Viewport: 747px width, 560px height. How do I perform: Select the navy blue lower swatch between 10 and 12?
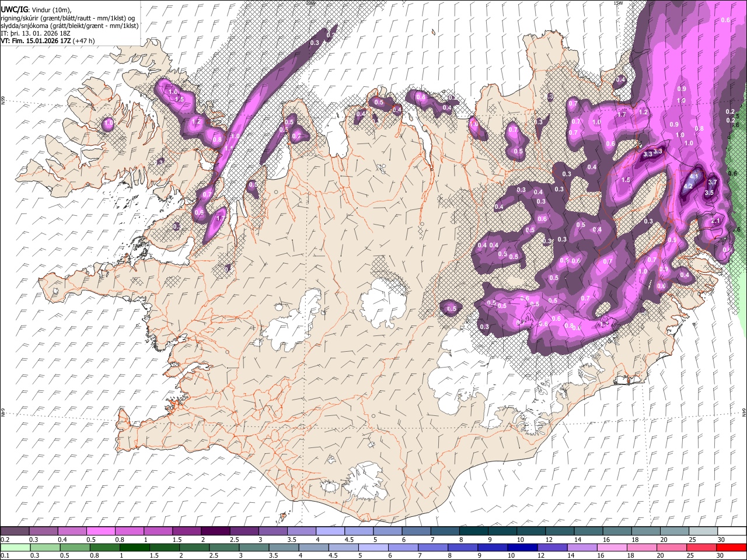click(x=522, y=548)
